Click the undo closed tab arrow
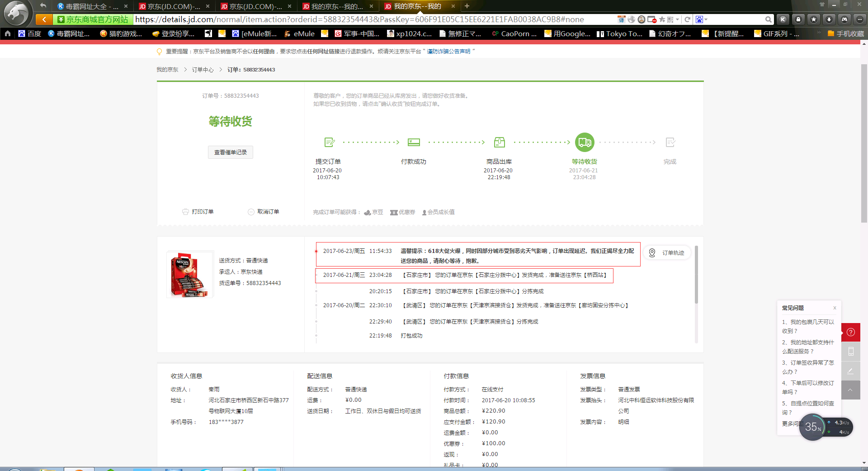 coord(43,6)
